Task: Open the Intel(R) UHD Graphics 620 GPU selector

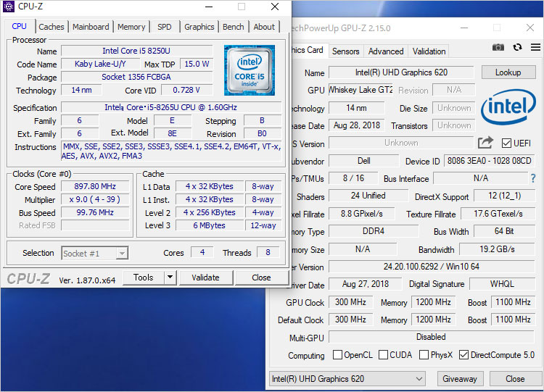Action: (347, 379)
